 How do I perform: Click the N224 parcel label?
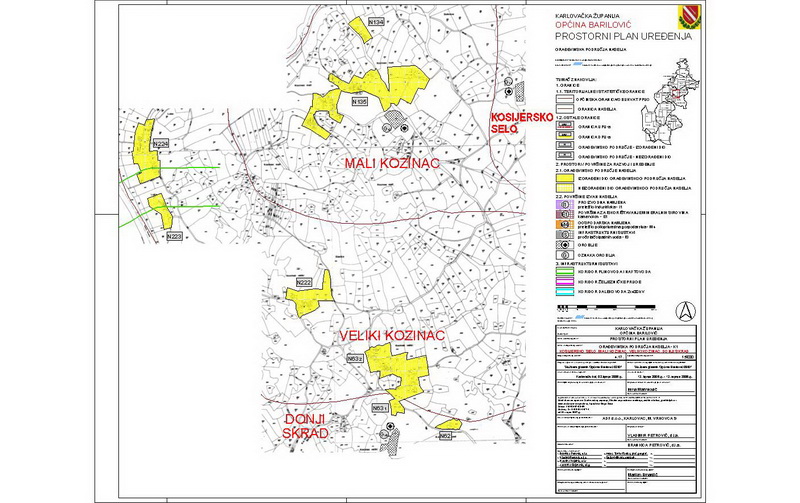[161, 144]
